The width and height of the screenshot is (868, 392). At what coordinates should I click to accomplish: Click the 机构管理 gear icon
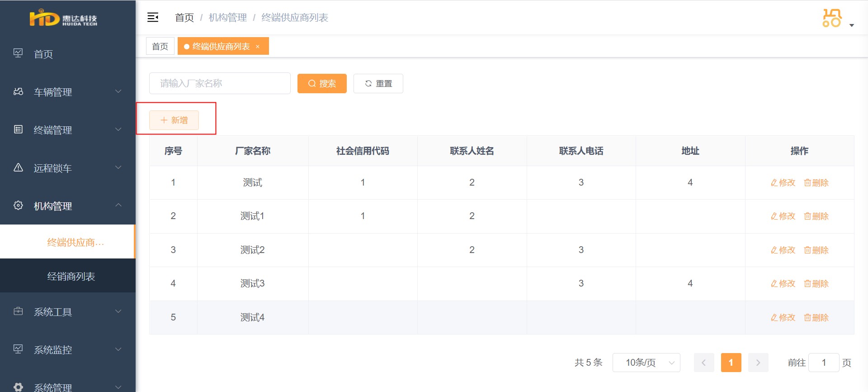coord(18,206)
